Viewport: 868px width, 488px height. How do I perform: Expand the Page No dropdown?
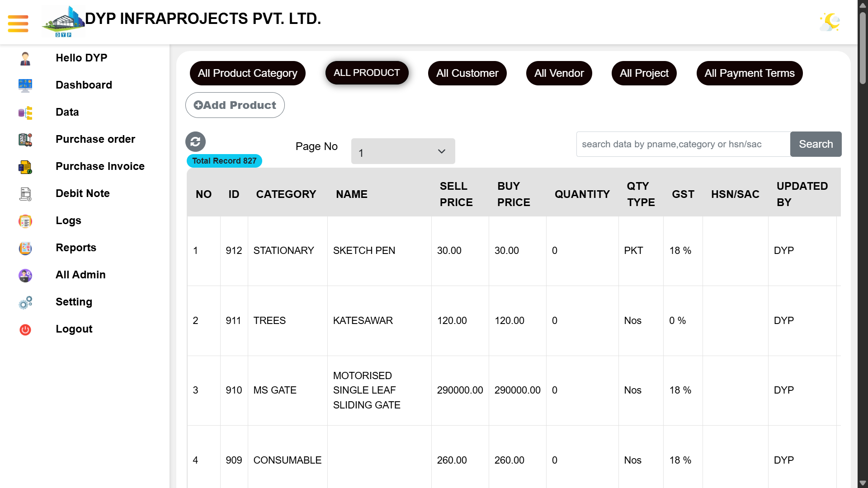pyautogui.click(x=403, y=151)
